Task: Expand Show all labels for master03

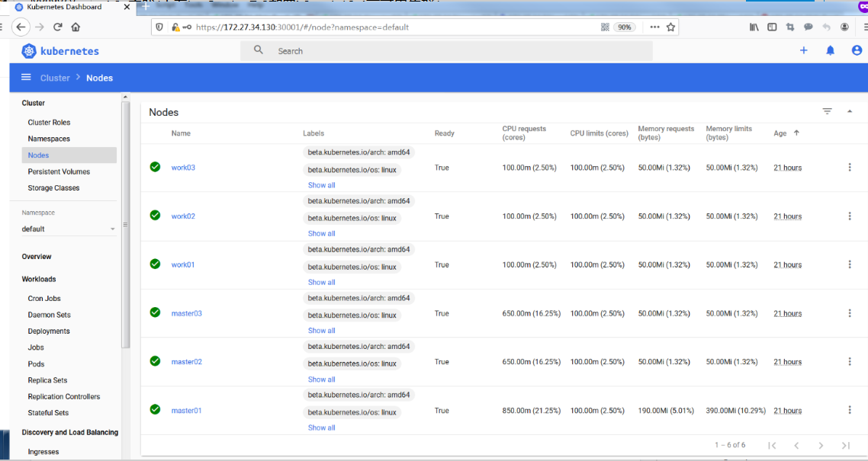Action: [x=322, y=331]
